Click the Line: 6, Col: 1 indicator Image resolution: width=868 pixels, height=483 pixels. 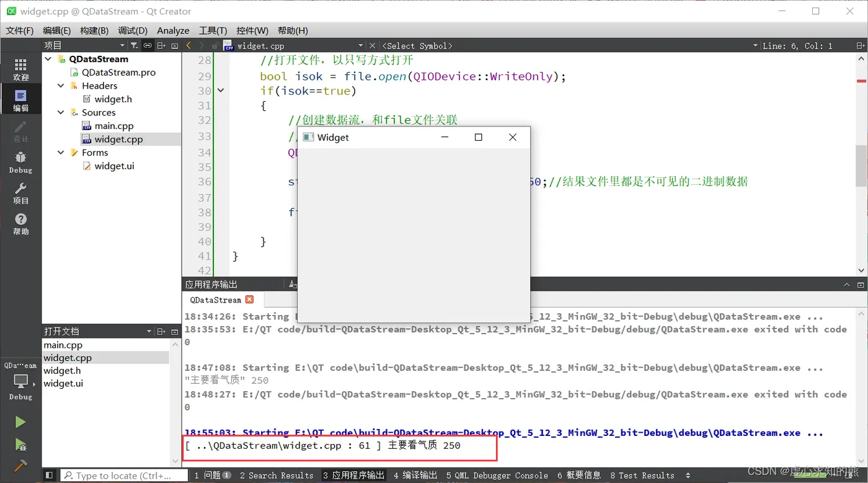797,45
